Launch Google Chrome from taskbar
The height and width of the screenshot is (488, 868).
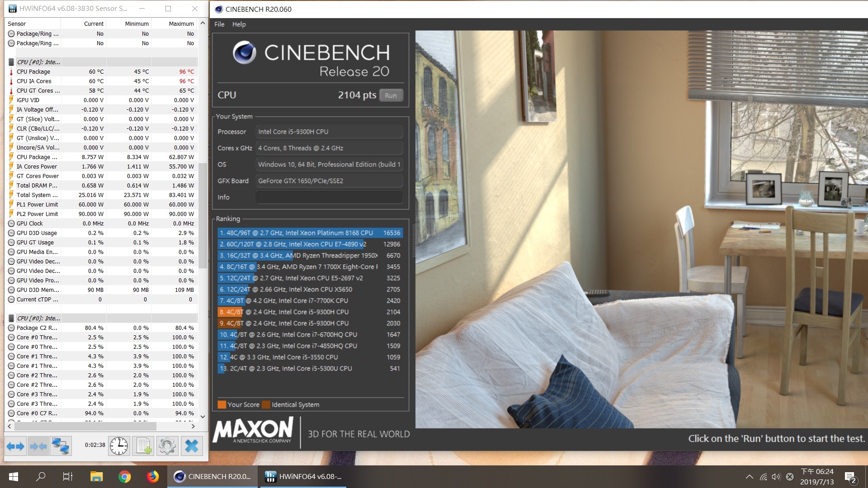pyautogui.click(x=124, y=477)
